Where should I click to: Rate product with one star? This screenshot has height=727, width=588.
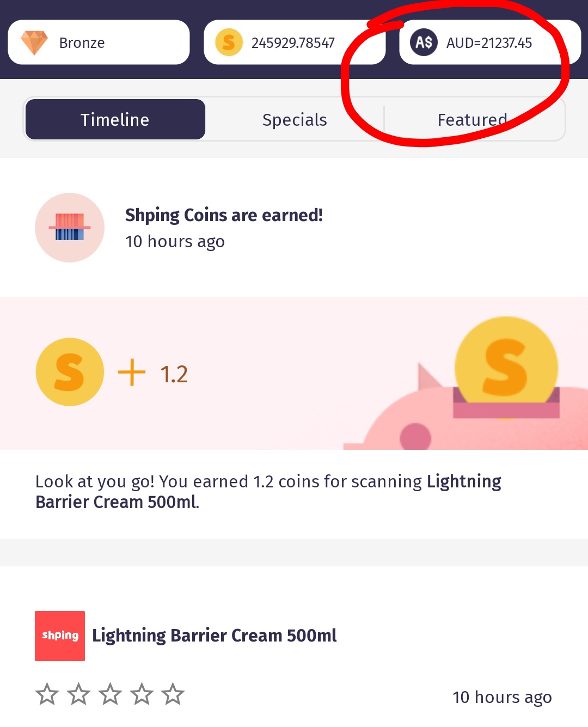[x=47, y=694]
